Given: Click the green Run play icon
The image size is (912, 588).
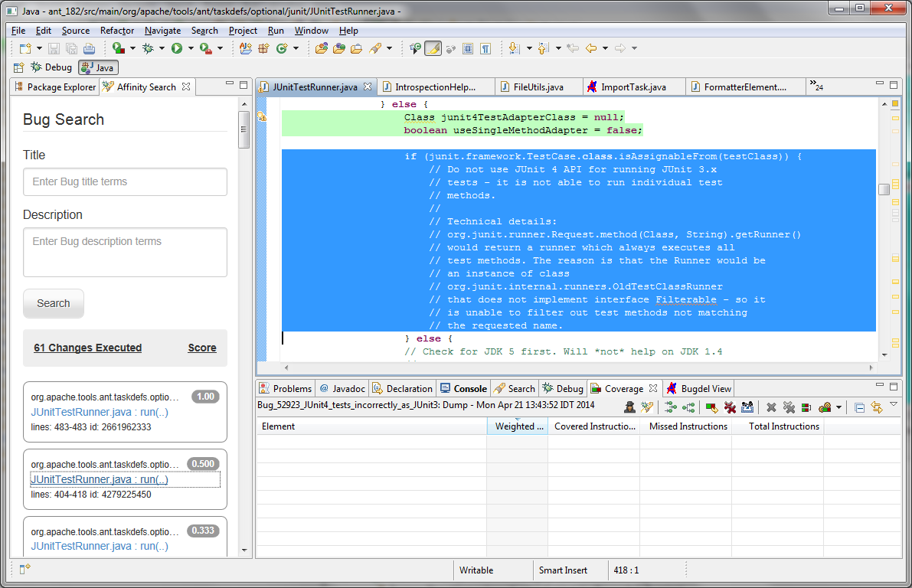Looking at the screenshot, I should pos(177,48).
